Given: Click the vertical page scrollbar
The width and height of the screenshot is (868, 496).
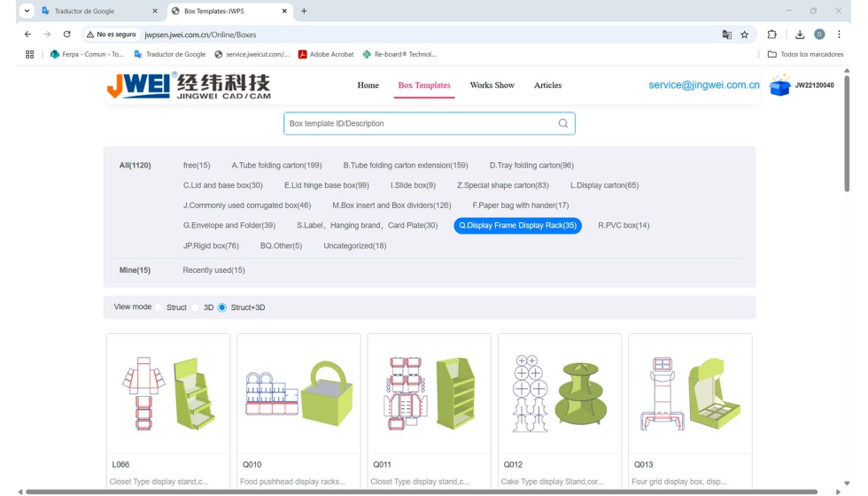Looking at the screenshot, I should pyautogui.click(x=847, y=134).
